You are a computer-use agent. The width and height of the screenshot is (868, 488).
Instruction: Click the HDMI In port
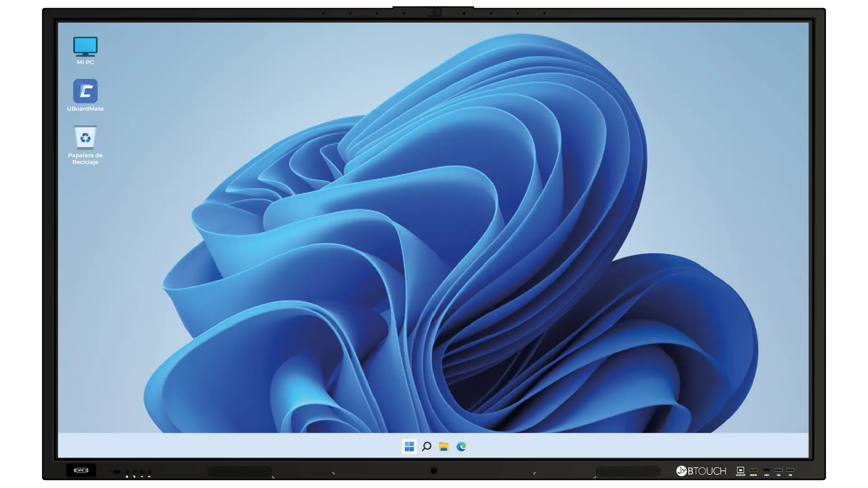pos(753,470)
